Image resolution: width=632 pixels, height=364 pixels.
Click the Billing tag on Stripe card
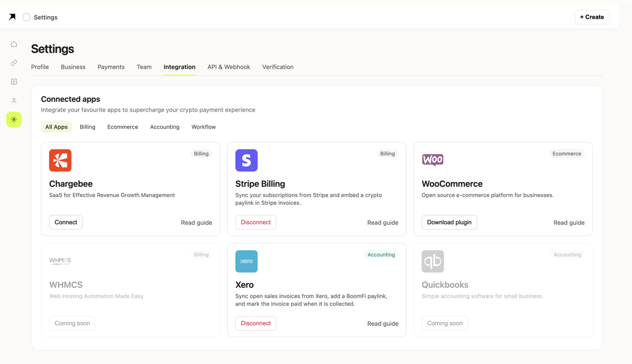pyautogui.click(x=388, y=153)
